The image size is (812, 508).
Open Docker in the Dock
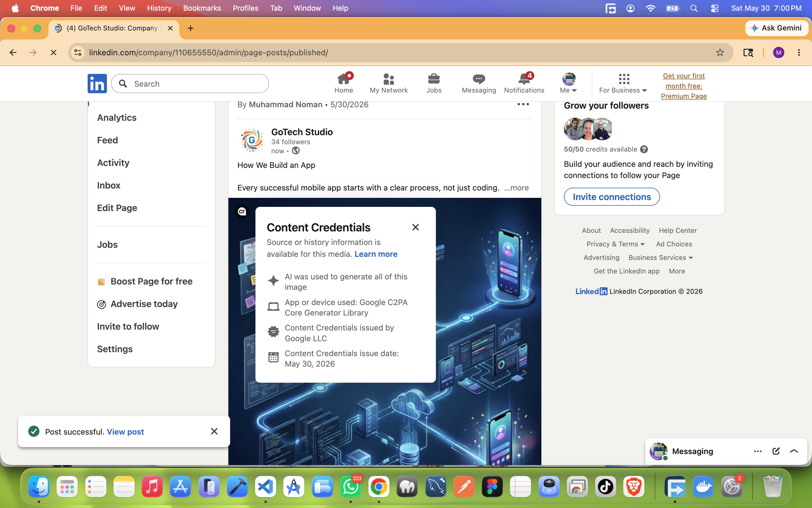click(703, 487)
